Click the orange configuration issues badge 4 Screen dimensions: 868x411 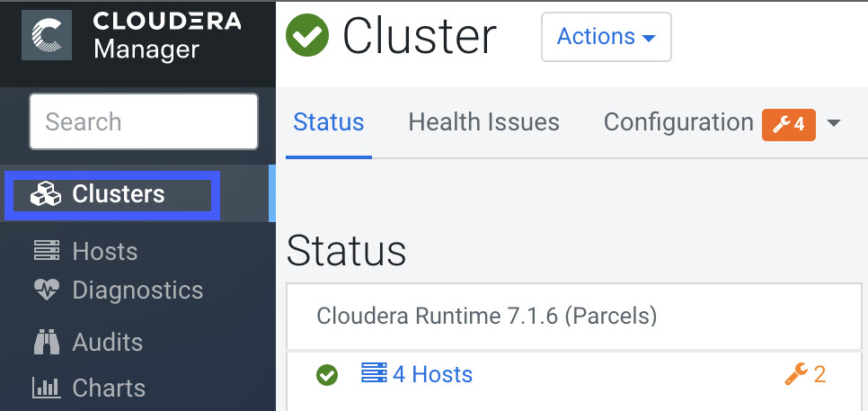tap(789, 125)
